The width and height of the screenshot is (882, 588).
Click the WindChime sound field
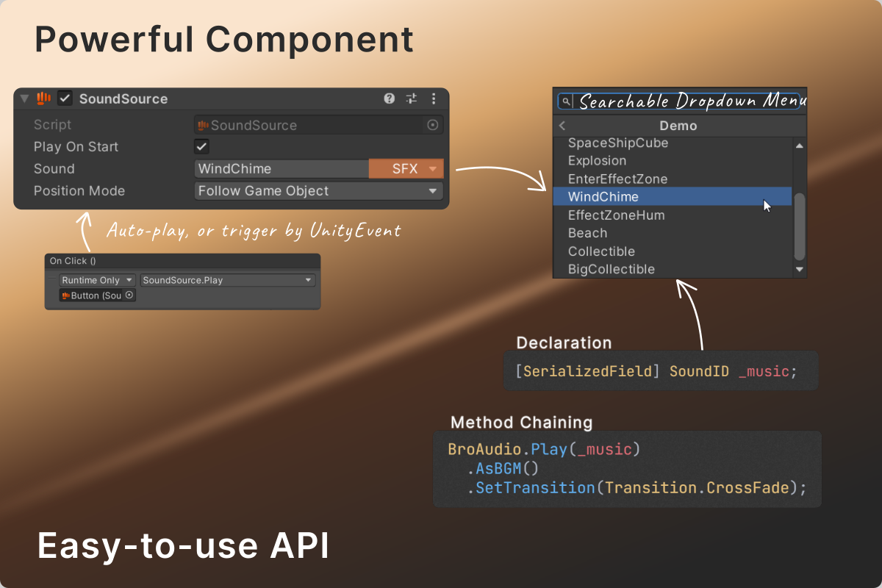coord(282,169)
